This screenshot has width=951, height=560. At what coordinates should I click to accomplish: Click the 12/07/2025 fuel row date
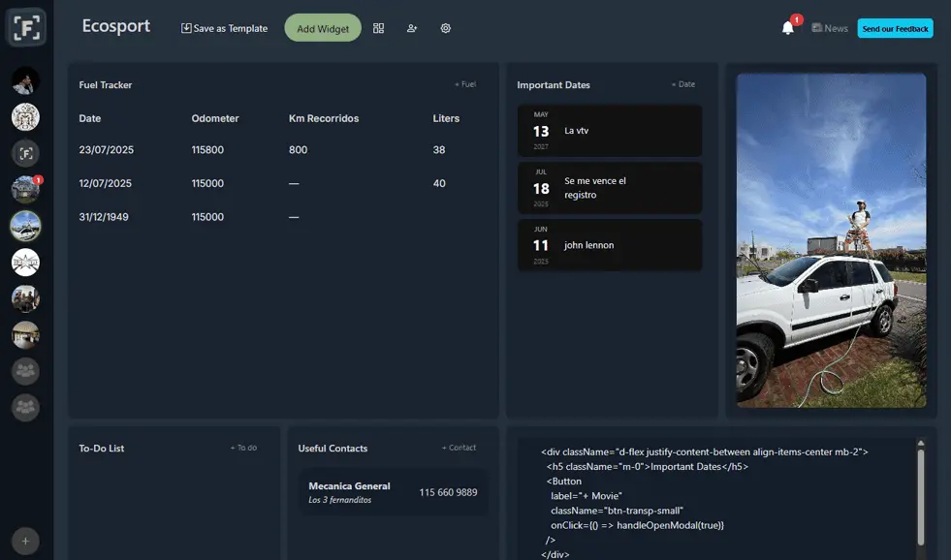[x=105, y=183]
